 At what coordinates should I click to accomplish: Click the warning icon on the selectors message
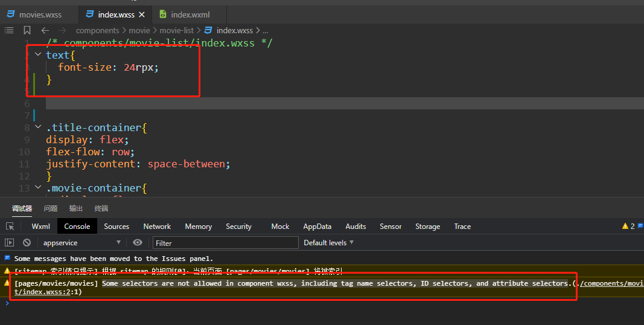(x=7, y=283)
